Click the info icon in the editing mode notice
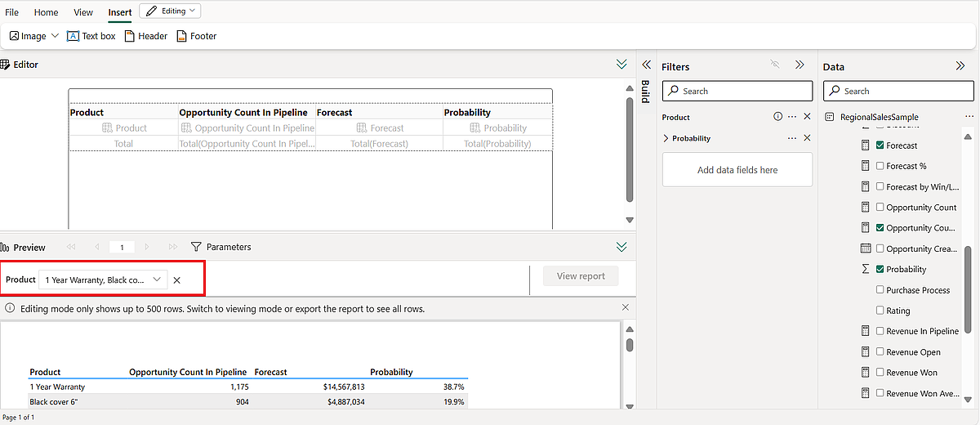 (10, 309)
